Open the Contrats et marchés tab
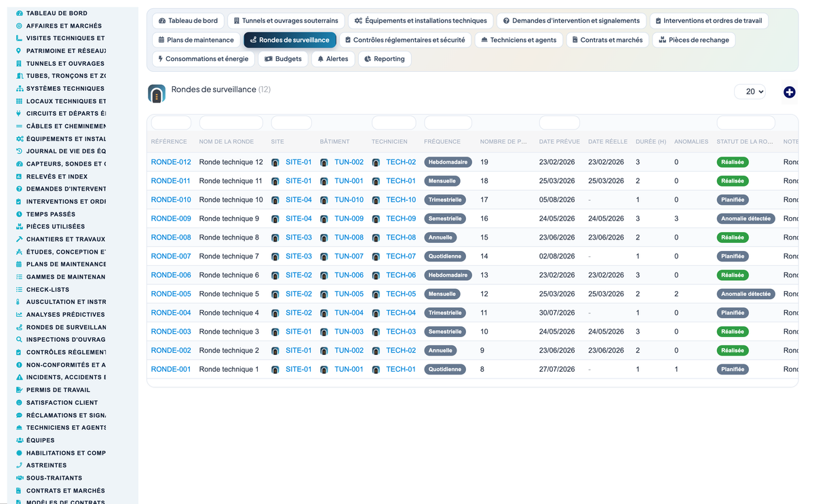 (607, 39)
